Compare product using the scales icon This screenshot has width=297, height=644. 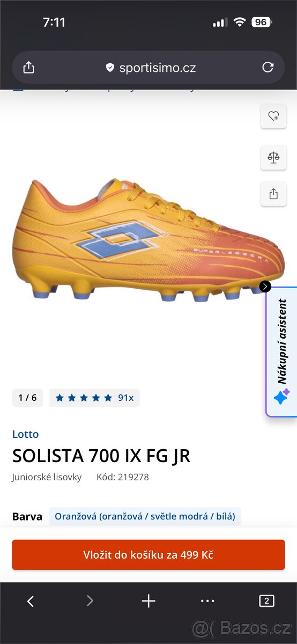click(x=273, y=157)
